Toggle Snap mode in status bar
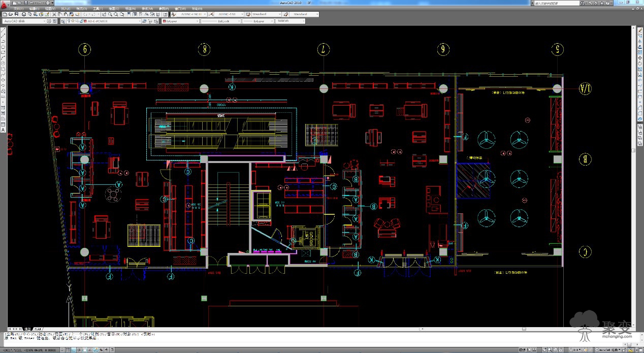This screenshot has width=644, height=353. click(62, 350)
